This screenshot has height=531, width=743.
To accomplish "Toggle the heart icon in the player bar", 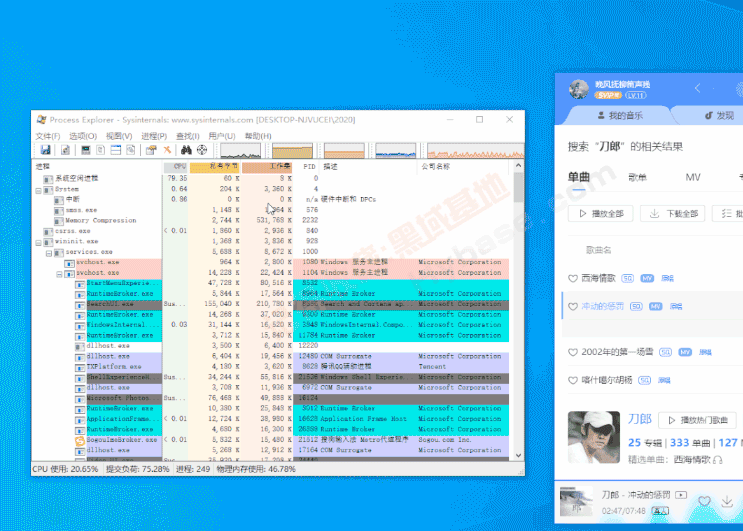I will (x=705, y=501).
